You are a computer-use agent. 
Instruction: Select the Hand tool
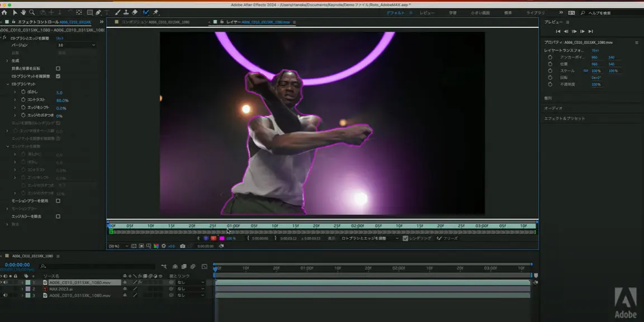pyautogui.click(x=23, y=13)
